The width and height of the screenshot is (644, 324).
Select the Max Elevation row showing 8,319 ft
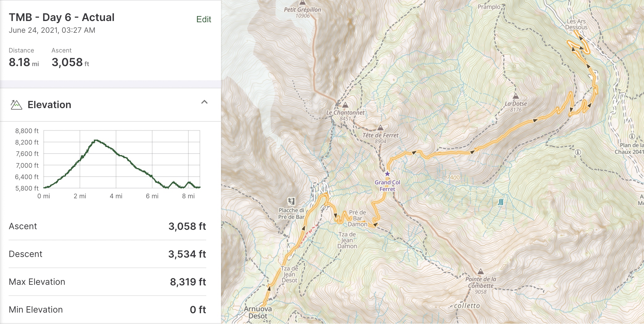point(107,282)
